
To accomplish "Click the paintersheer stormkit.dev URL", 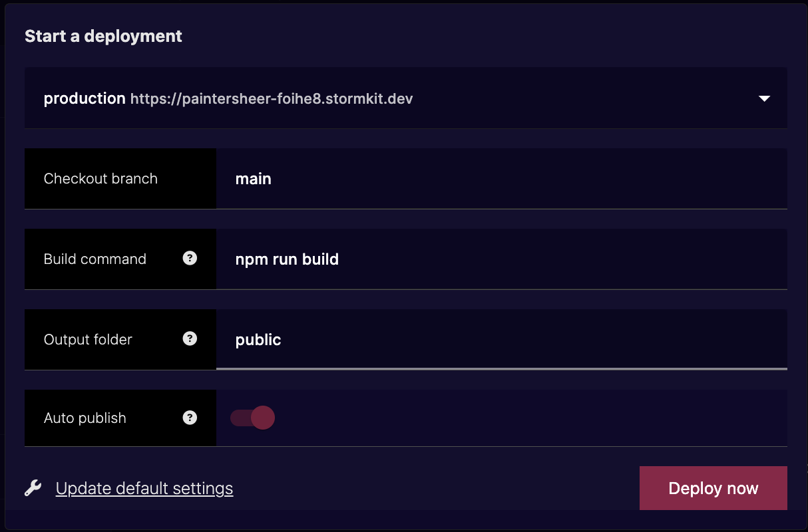I will (x=271, y=98).
